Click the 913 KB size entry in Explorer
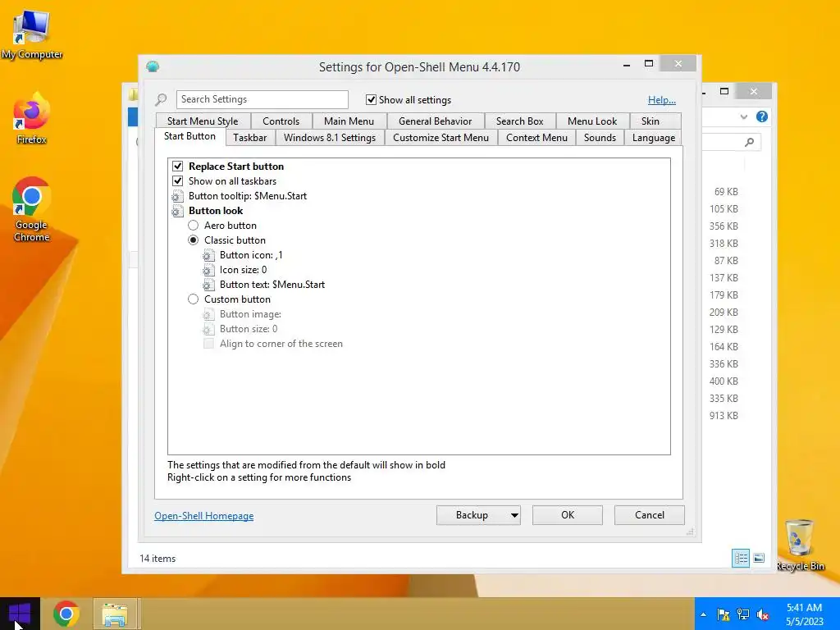Image resolution: width=840 pixels, height=630 pixels. [724, 416]
